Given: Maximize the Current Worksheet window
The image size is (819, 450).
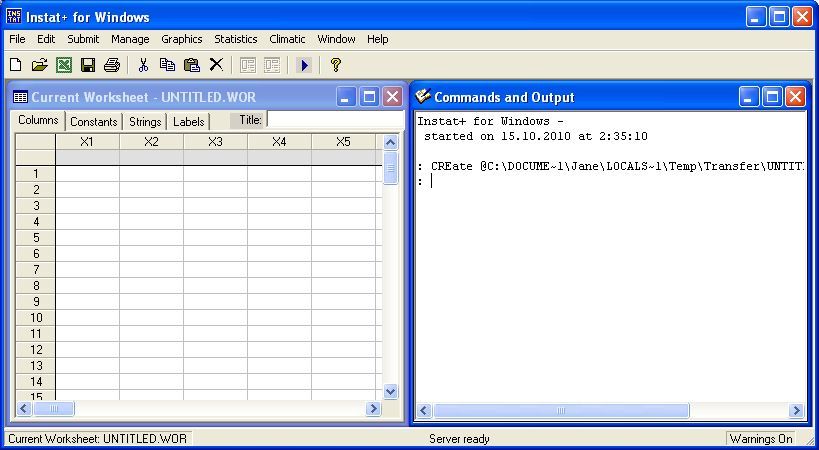Looking at the screenshot, I should coord(369,97).
